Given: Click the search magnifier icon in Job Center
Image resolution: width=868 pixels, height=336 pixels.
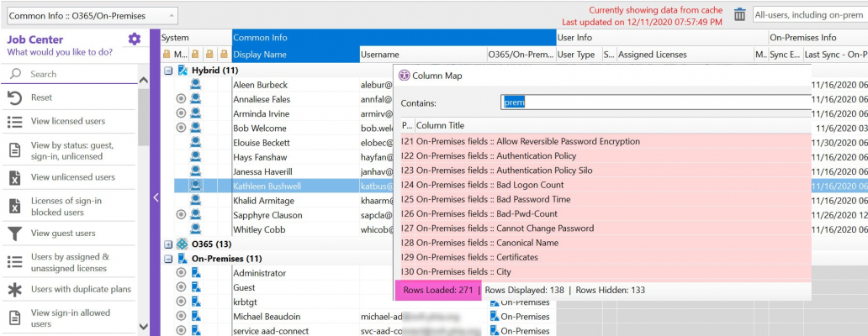Looking at the screenshot, I should click(16, 74).
